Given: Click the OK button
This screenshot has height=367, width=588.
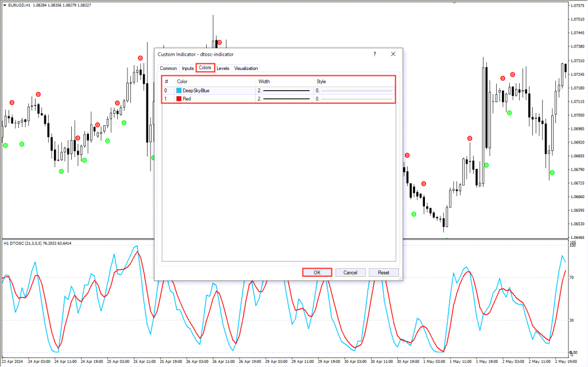Looking at the screenshot, I should point(317,272).
